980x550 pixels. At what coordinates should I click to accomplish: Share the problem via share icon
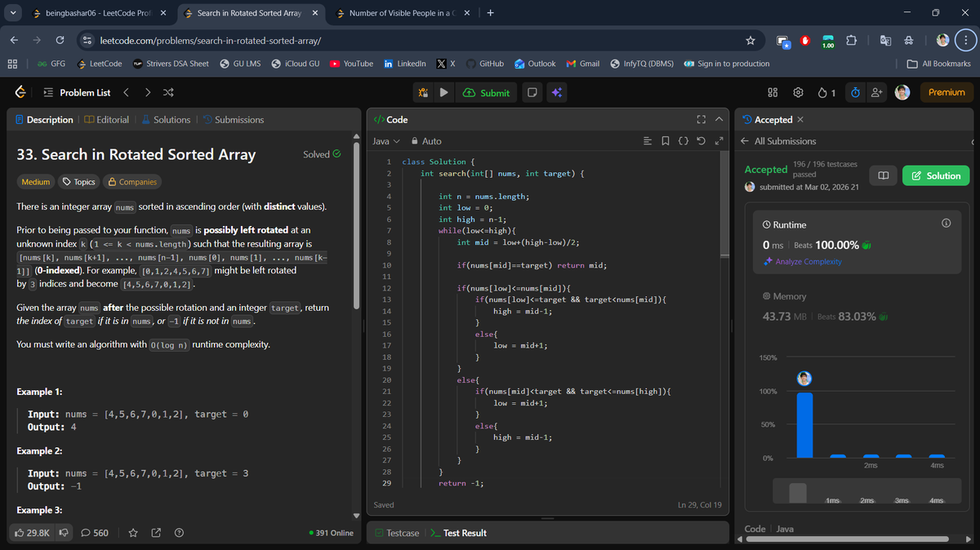(x=156, y=533)
